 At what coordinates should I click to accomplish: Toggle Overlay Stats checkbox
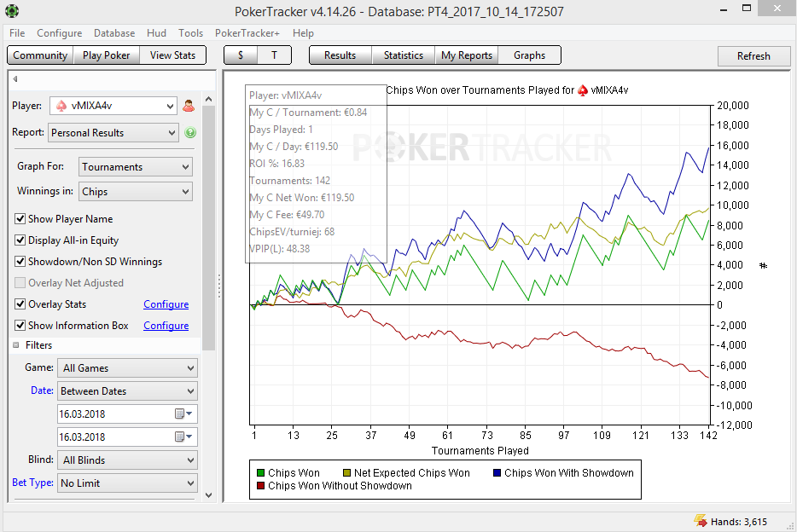tap(20, 304)
